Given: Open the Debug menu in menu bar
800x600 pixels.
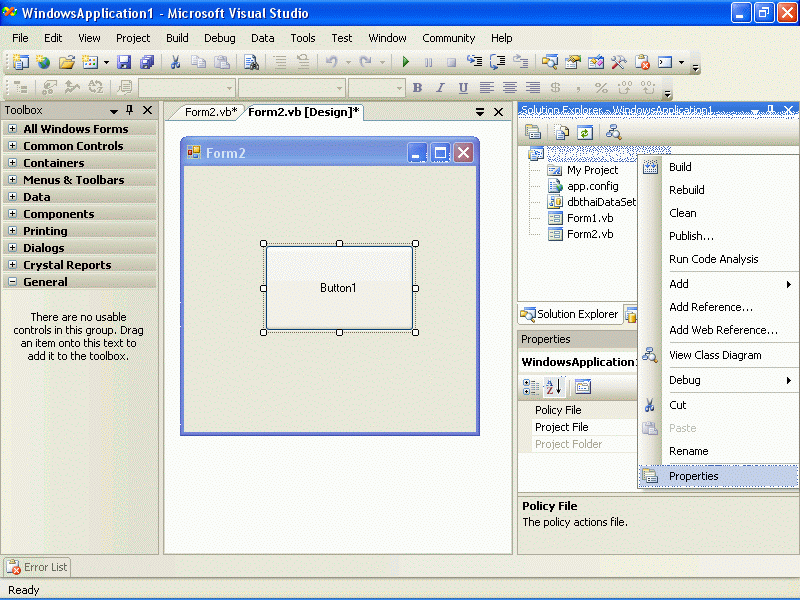Looking at the screenshot, I should pyautogui.click(x=220, y=38).
